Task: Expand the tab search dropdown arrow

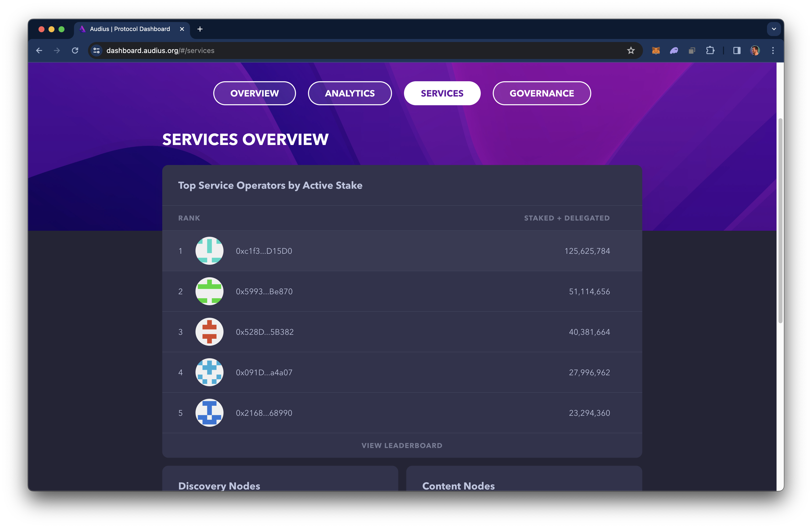Action: coord(773,29)
